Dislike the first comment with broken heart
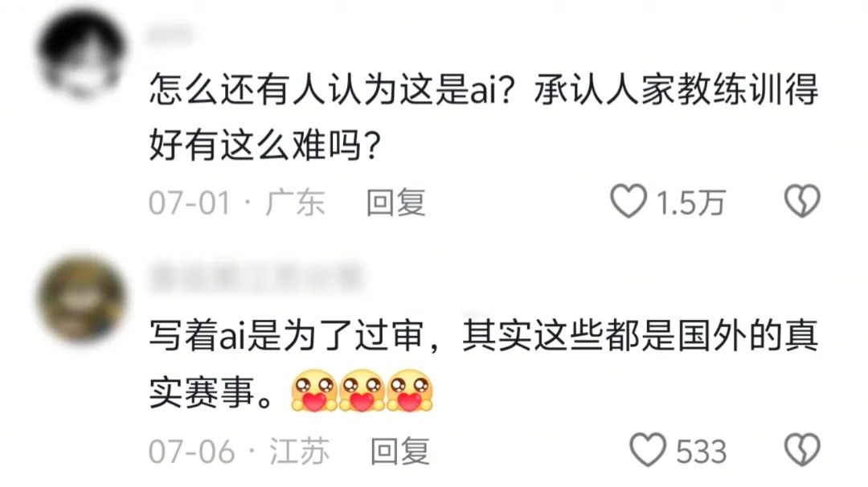 coord(802,201)
